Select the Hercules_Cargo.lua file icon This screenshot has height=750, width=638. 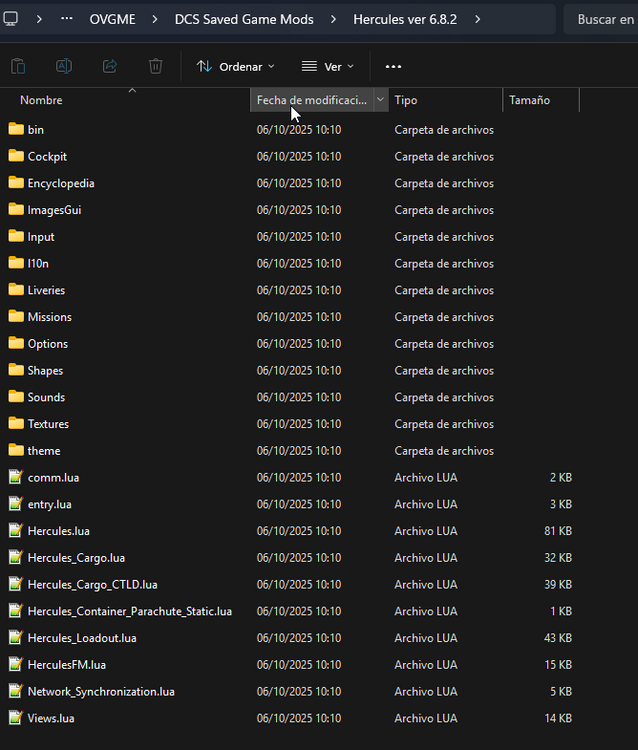coord(16,558)
